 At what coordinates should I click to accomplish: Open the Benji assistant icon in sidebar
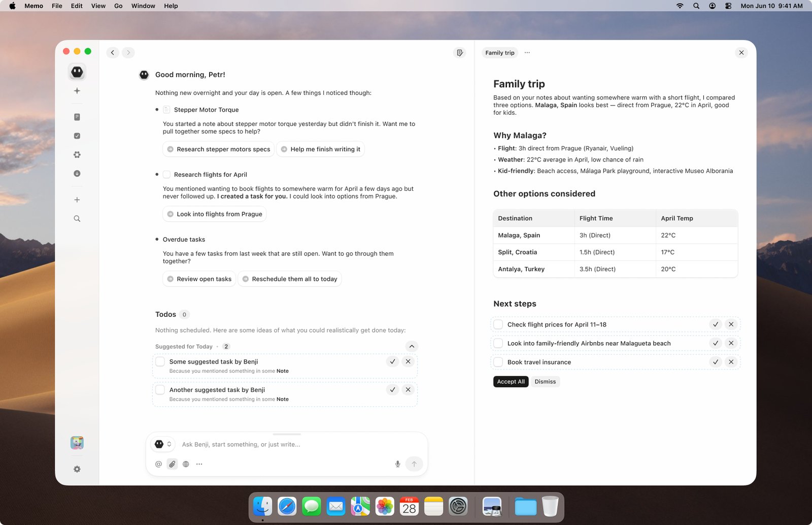pos(77,72)
